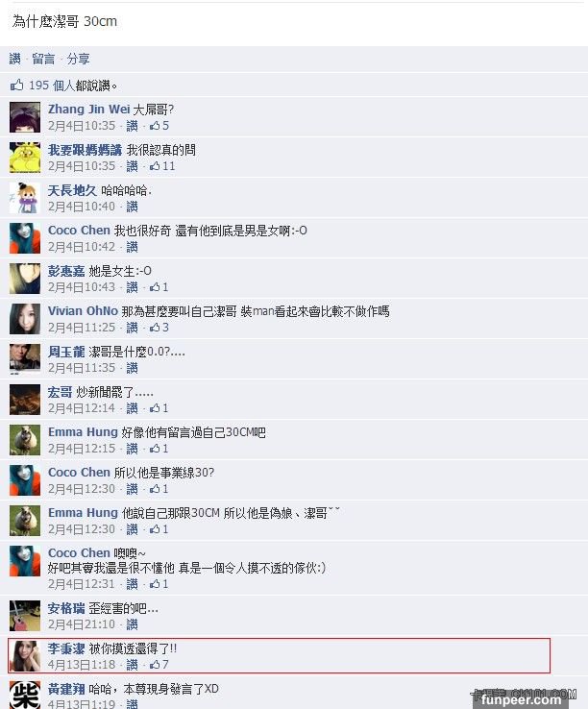Click the 11 likes thumb icon
Screen dimensions: 588x709
(155, 166)
